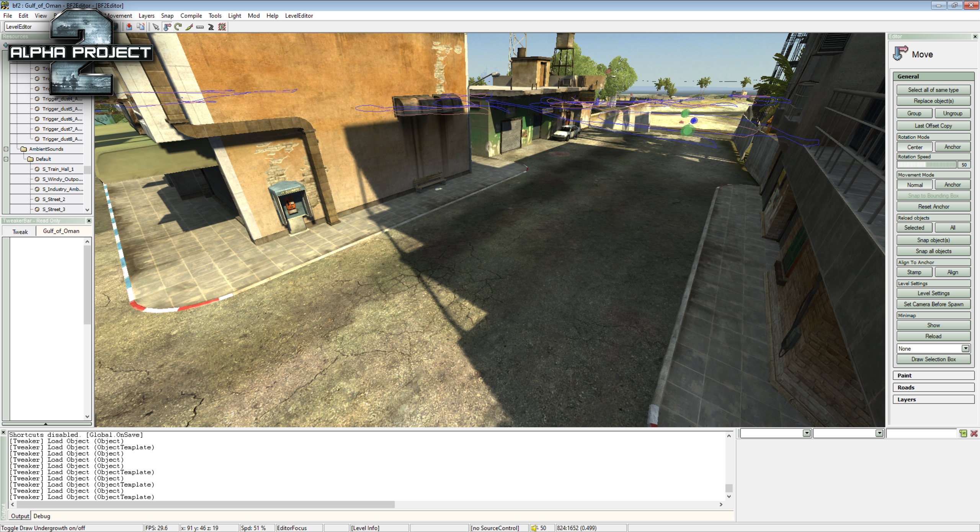
Task: Click the output console horizontal scrollbar
Action: 367,504
